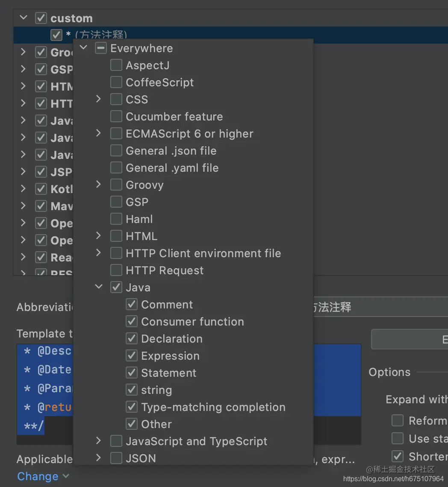Select the Statement context label
The height and width of the screenshot is (487, 448).
coord(168,373)
